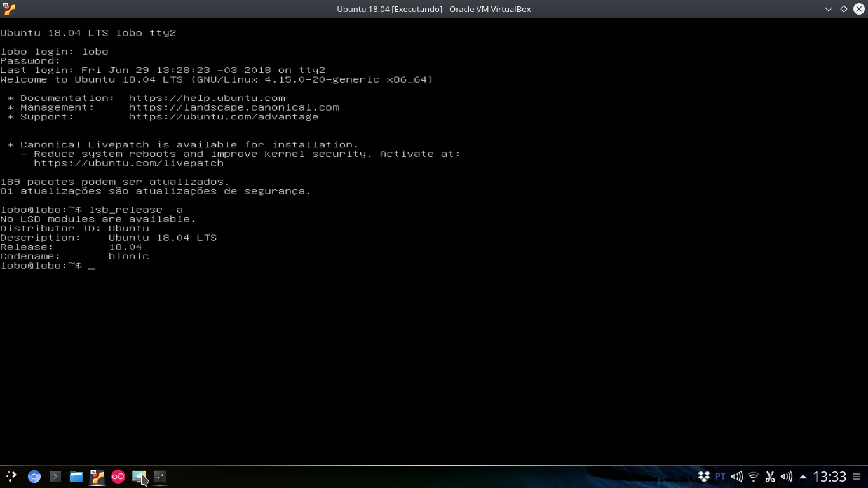Click the pink round 'oo' taskbar icon
This screenshot has width=868, height=488.
118,476
